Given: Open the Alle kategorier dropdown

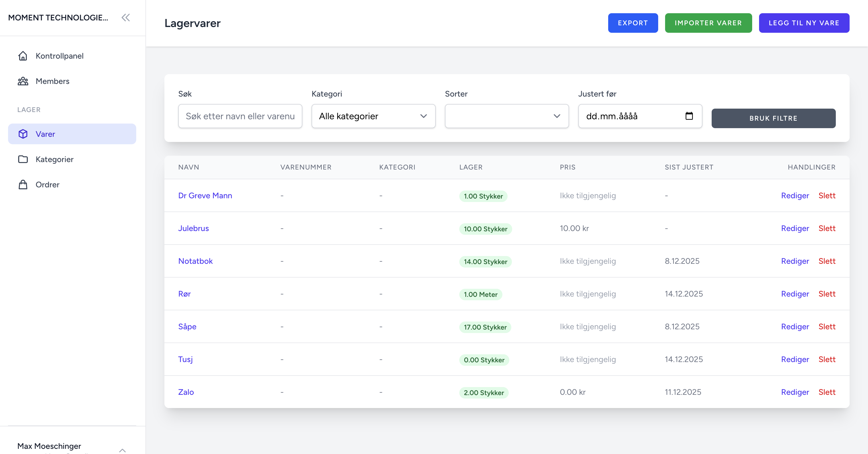Looking at the screenshot, I should 373,116.
